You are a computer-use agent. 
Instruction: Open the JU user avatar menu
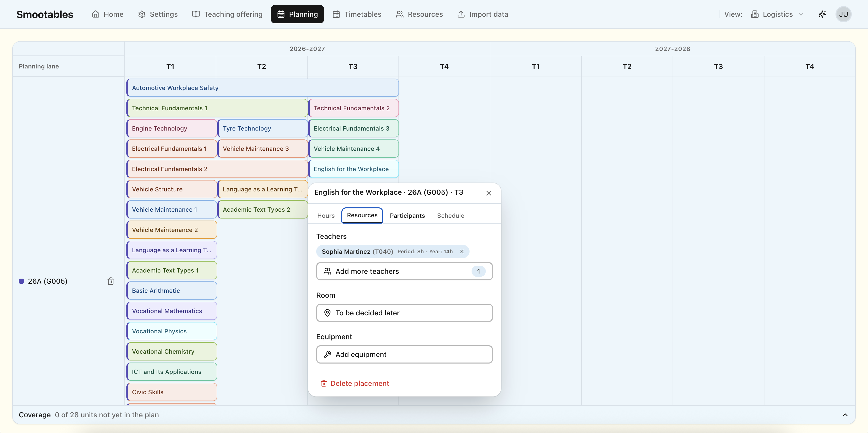tap(843, 14)
